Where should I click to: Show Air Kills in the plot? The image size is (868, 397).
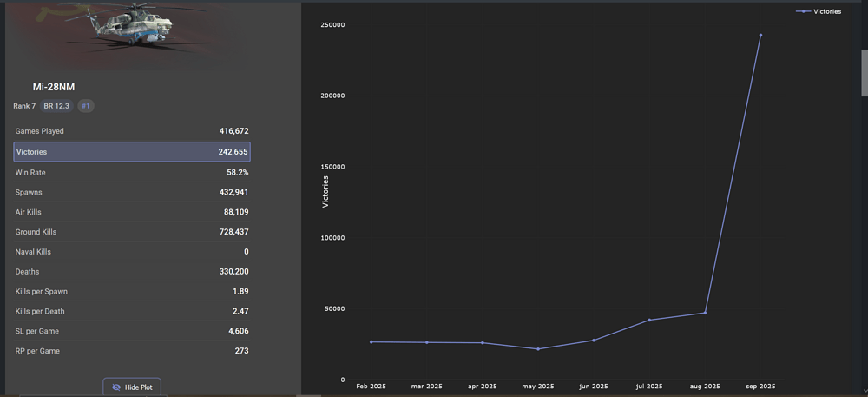pos(132,212)
